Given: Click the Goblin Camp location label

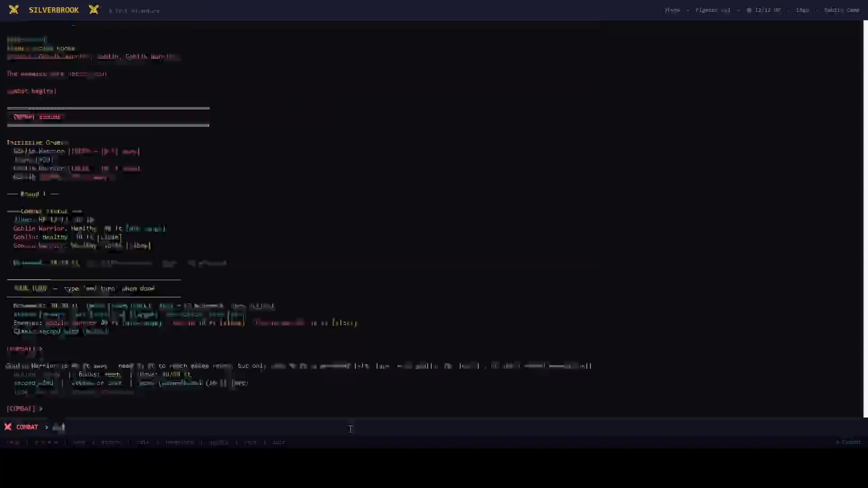Looking at the screenshot, I should tap(841, 10).
